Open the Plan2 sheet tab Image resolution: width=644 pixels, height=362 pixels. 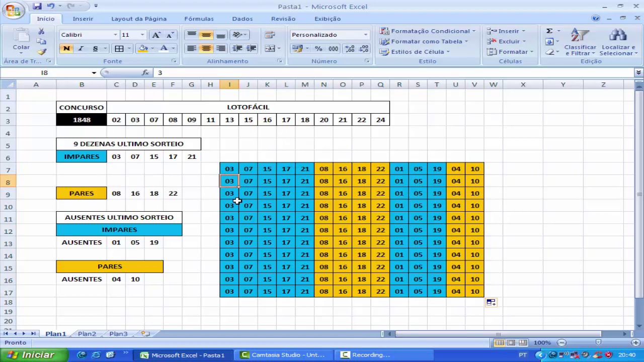(x=87, y=334)
